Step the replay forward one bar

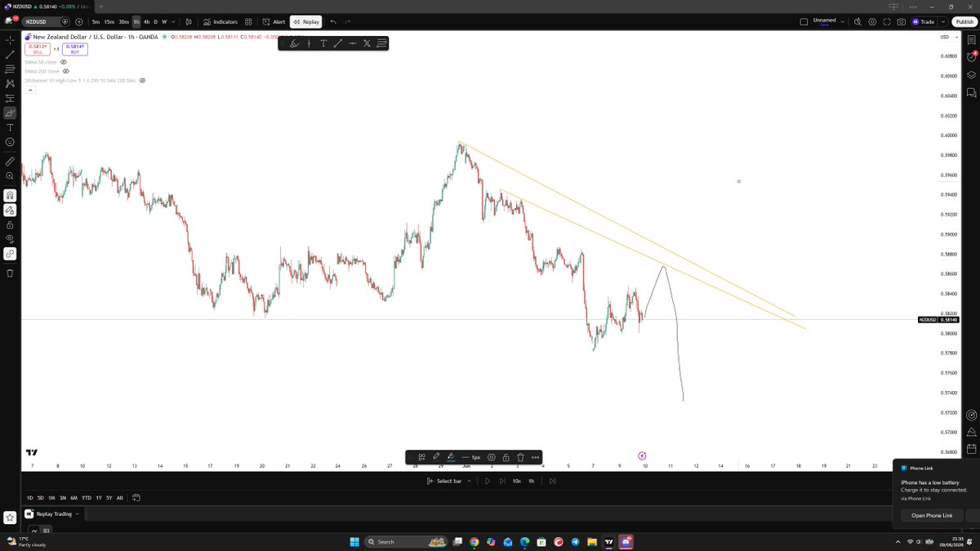pyautogui.click(x=502, y=481)
